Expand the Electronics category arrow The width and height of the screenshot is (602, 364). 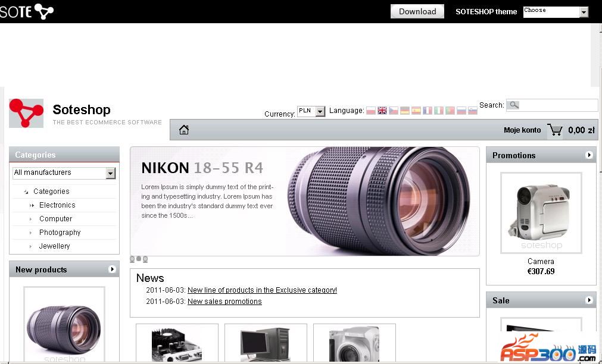32,206
